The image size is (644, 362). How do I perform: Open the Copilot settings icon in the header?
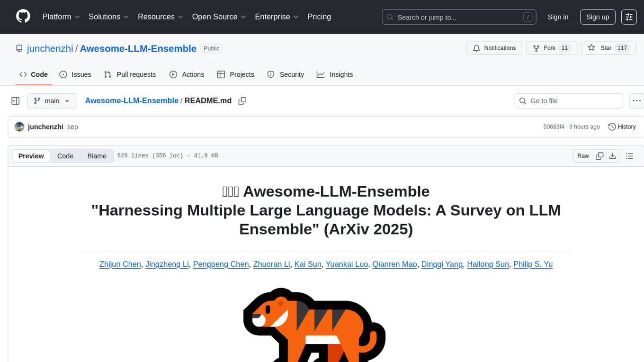pos(629,17)
